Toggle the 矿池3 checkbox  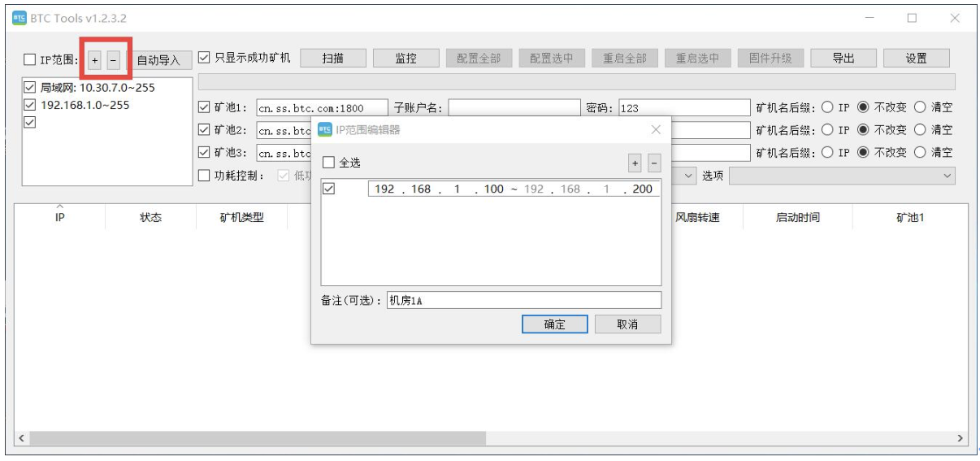[x=204, y=152]
